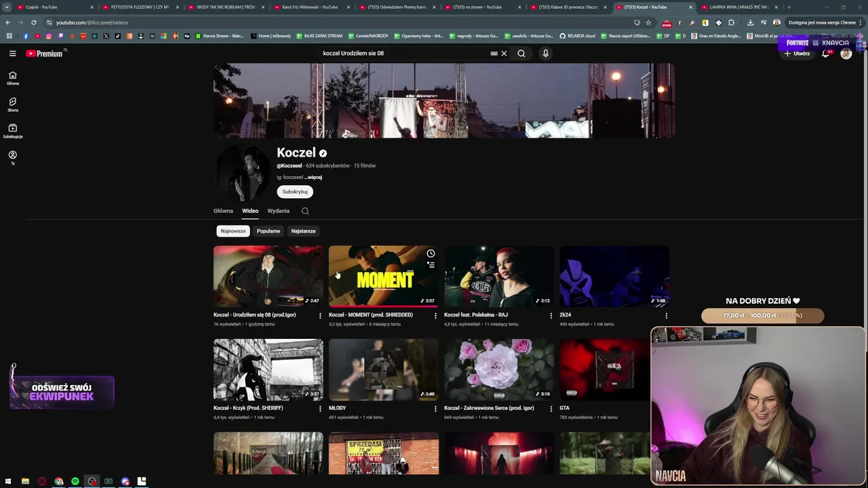Switch to the Główna channel tab
The image size is (868, 488).
click(x=223, y=211)
